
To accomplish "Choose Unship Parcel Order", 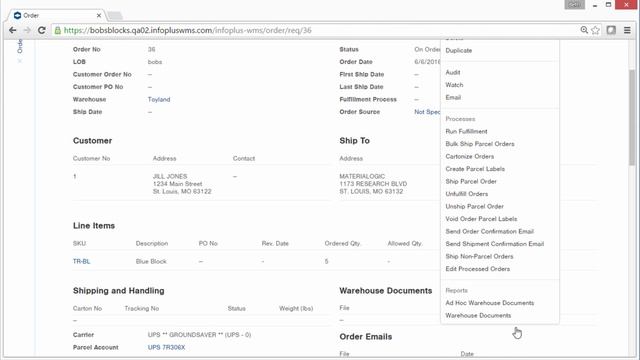I will 475,207.
